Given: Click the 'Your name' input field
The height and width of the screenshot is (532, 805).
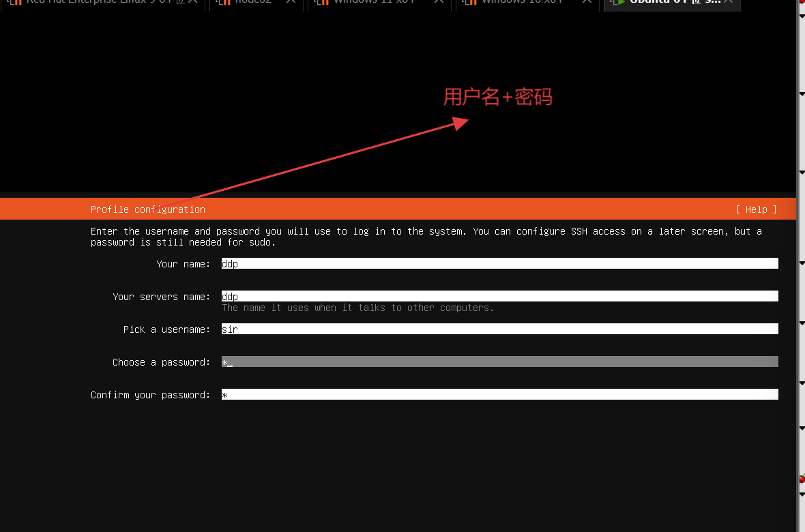Looking at the screenshot, I should (499, 263).
